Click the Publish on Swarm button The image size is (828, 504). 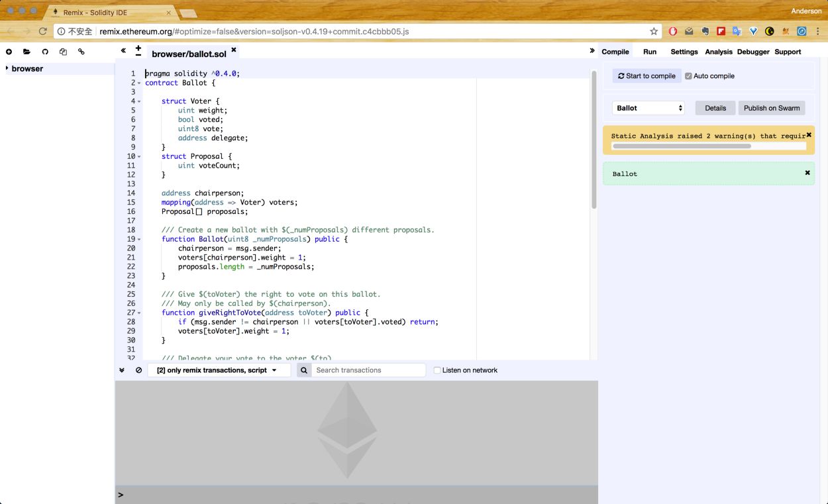click(771, 108)
